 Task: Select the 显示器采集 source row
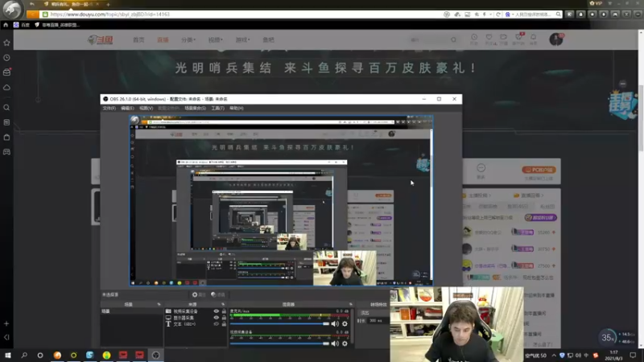point(196,318)
